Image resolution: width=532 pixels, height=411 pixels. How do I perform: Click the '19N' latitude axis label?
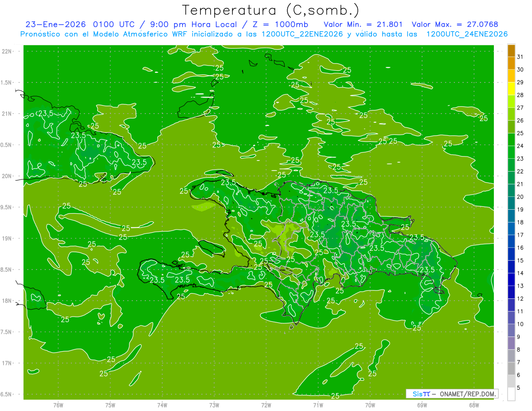(x=8, y=239)
